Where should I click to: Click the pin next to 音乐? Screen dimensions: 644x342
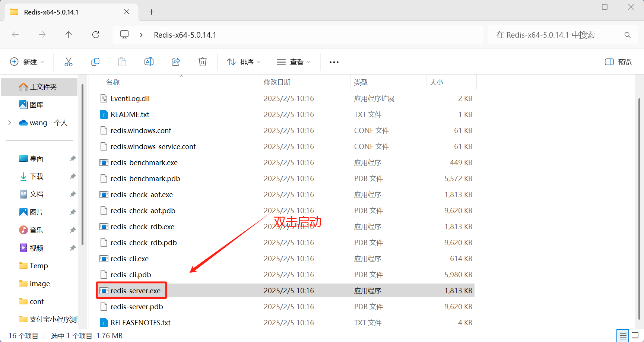point(73,230)
